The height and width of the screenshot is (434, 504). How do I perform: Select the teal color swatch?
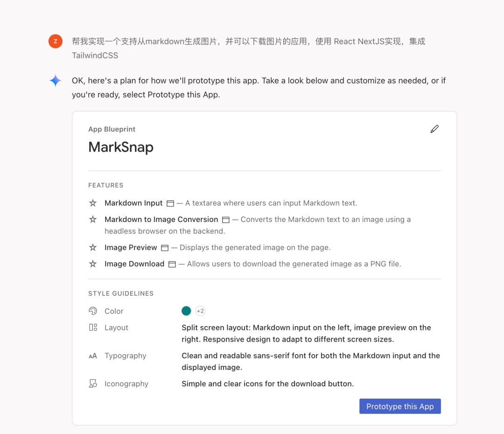[186, 311]
